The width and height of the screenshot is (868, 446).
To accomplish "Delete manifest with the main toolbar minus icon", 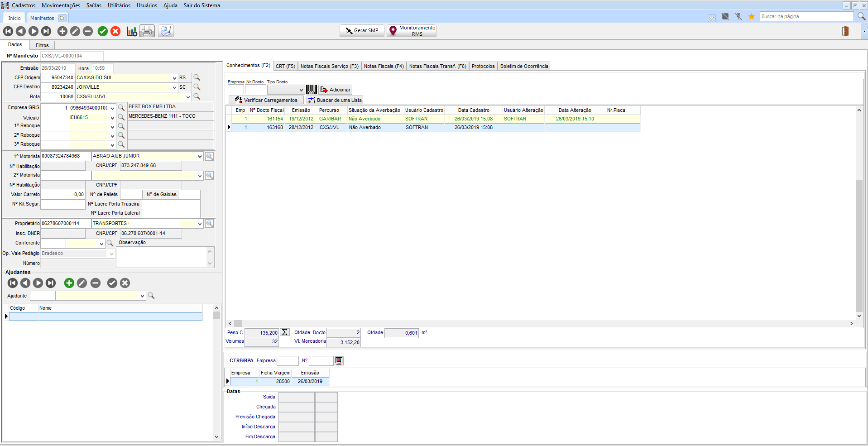I will [88, 31].
